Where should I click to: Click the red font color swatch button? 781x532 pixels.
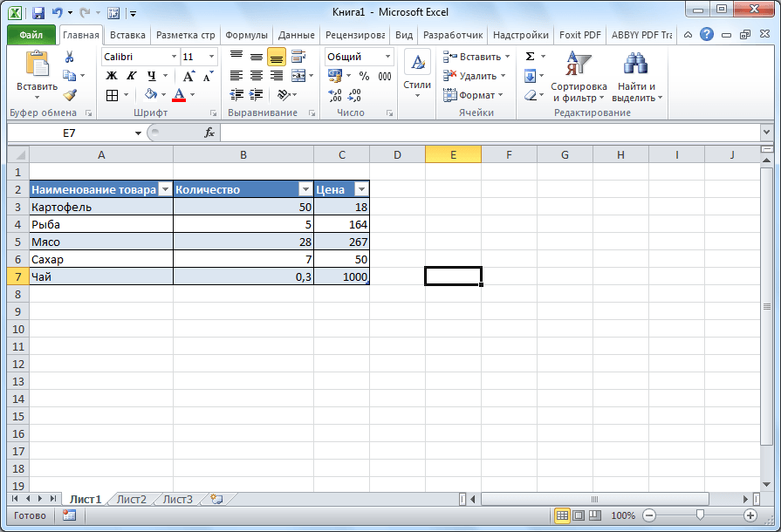coord(179,95)
